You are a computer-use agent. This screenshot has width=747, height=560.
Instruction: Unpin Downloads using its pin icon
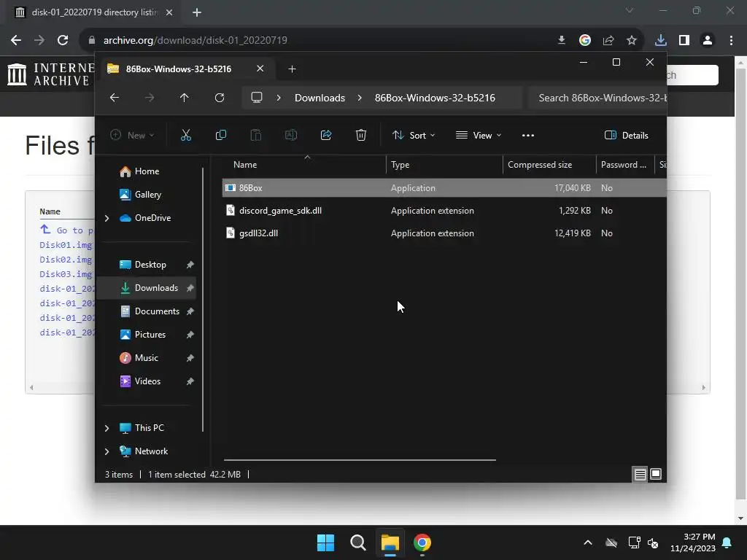[190, 288]
